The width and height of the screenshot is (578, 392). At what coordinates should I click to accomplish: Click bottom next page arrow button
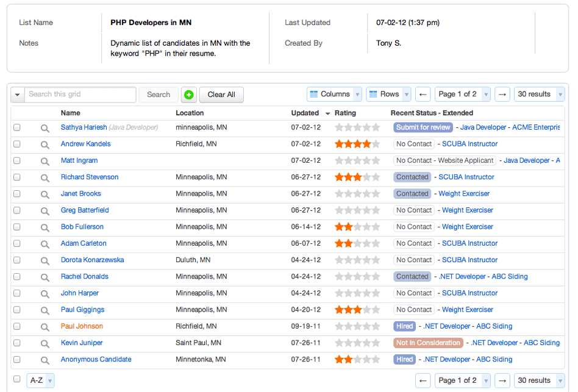point(502,380)
